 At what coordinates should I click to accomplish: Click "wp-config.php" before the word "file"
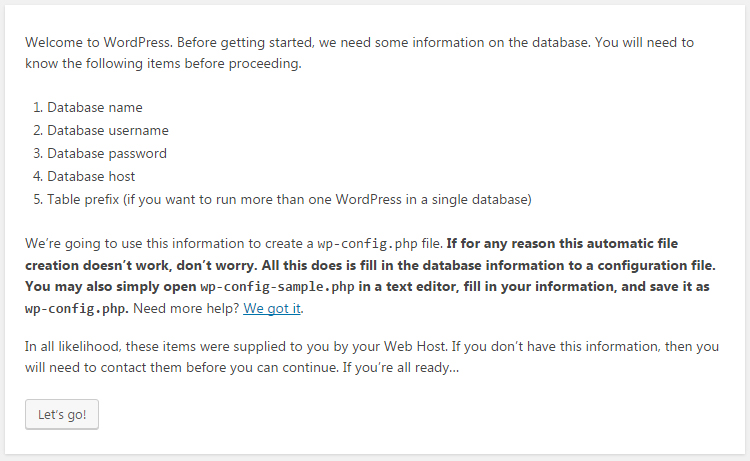click(362, 244)
